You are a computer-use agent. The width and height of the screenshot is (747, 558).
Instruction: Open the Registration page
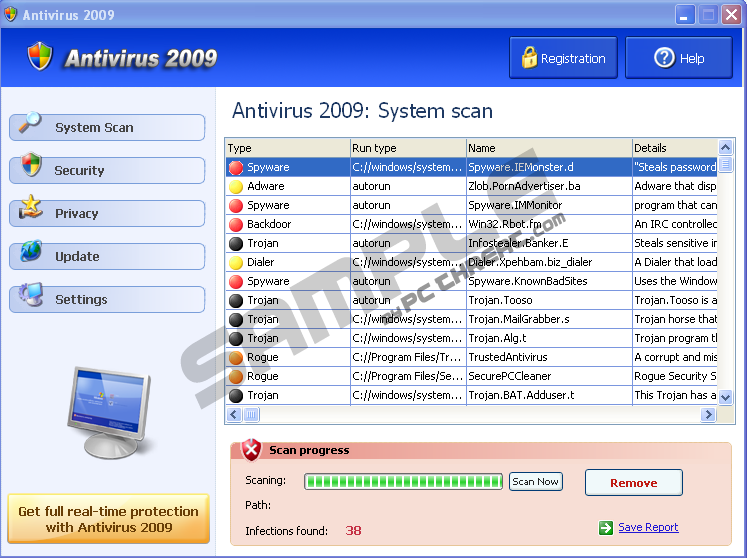(x=563, y=58)
